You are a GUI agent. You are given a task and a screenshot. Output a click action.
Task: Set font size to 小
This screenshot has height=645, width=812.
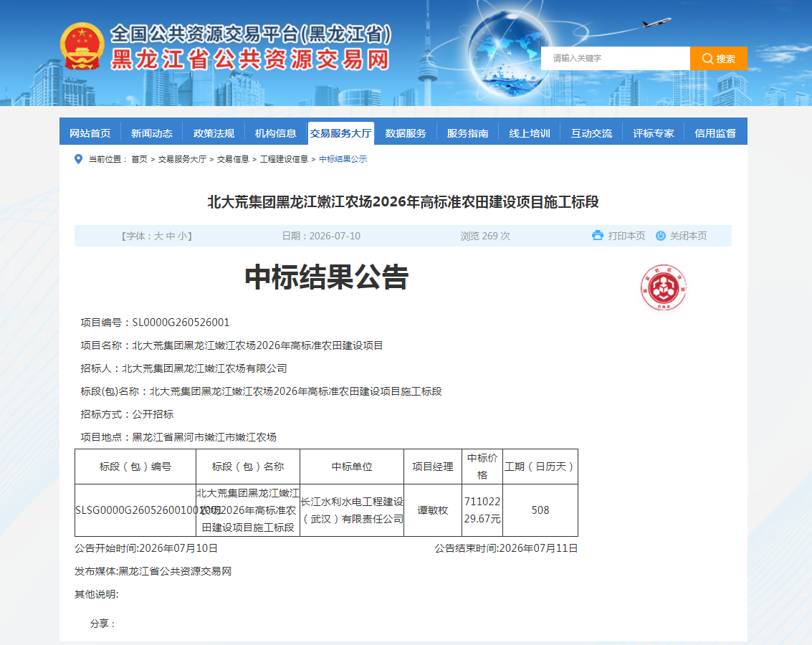point(182,236)
